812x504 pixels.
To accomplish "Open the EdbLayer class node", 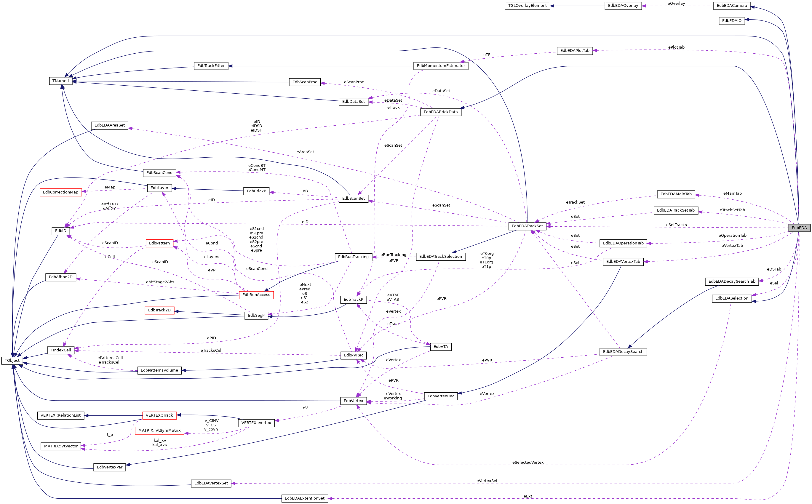I will point(159,188).
